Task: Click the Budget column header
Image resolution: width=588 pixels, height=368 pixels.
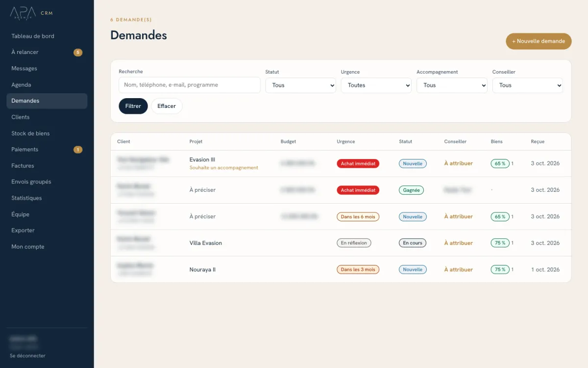Action: coord(288,141)
